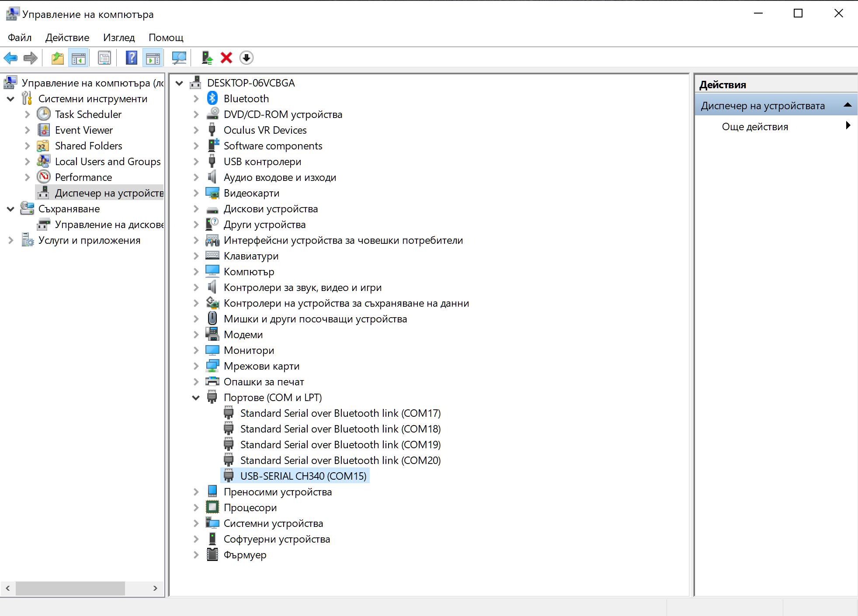The image size is (858, 616).
Task: Click the Performance gauge icon
Action: (44, 177)
